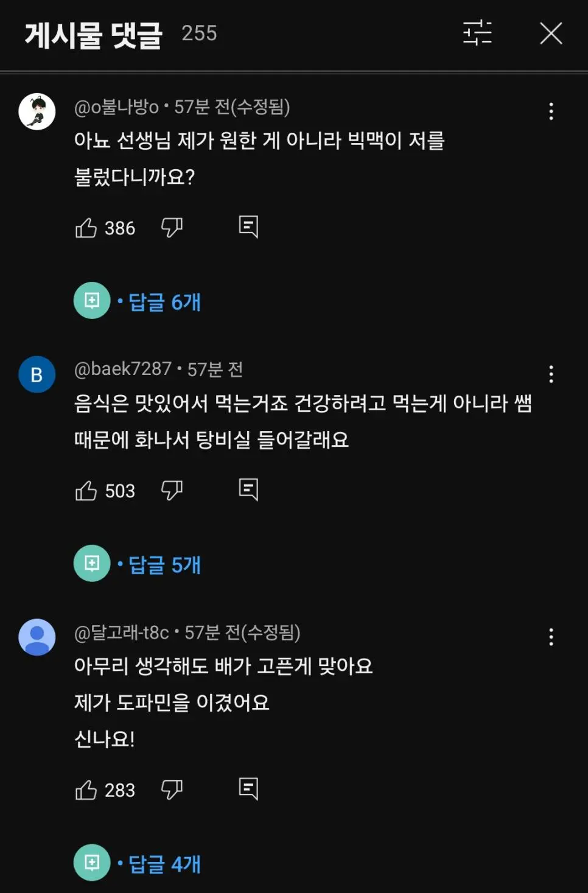This screenshot has height=893, width=588.
Task: Close the comments panel
Action: (x=551, y=33)
